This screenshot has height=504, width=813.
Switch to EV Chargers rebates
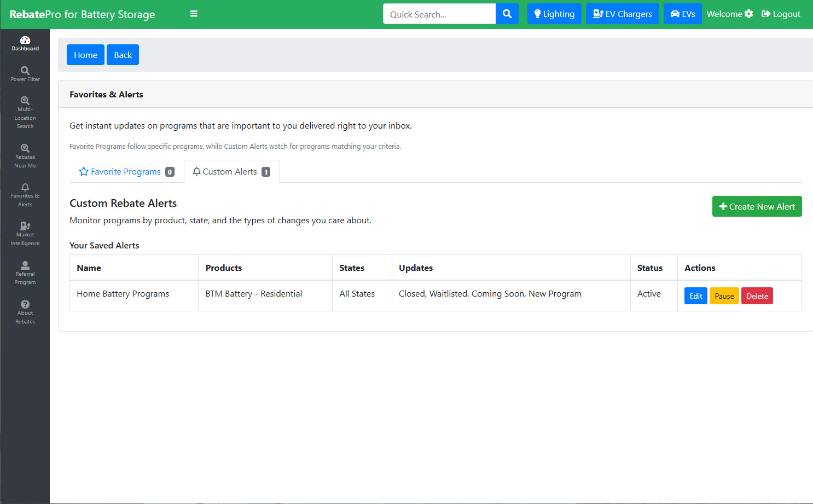623,14
